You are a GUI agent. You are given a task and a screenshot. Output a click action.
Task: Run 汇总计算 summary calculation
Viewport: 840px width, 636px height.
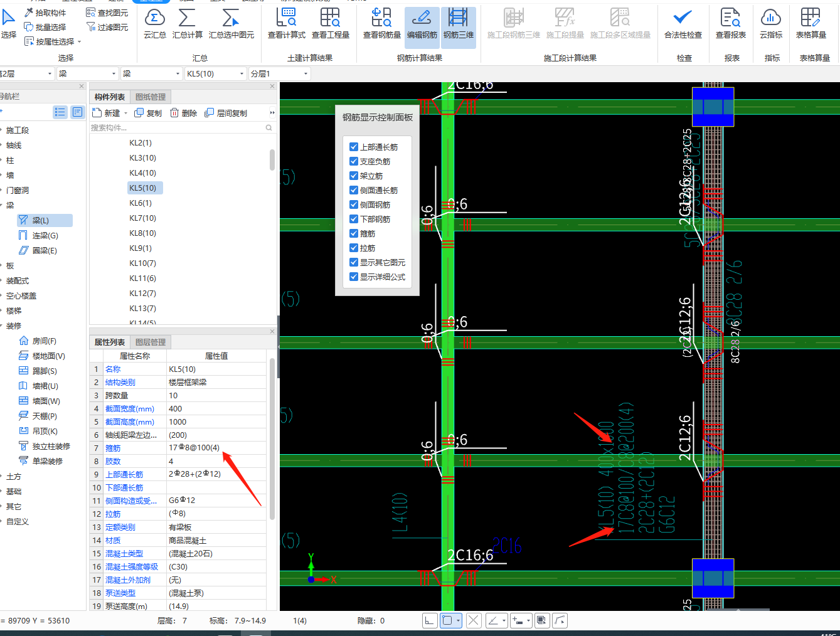click(x=188, y=23)
